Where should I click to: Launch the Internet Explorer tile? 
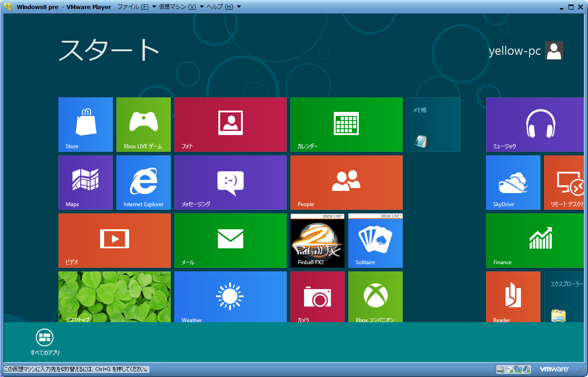144,183
